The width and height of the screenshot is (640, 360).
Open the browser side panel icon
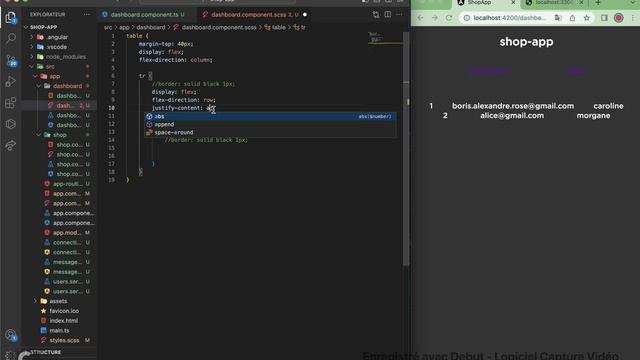pyautogui.click(x=604, y=18)
